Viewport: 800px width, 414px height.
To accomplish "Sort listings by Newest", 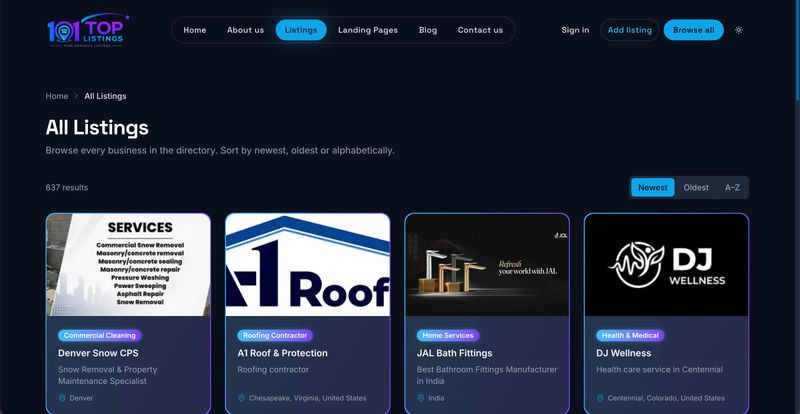I will [x=653, y=187].
